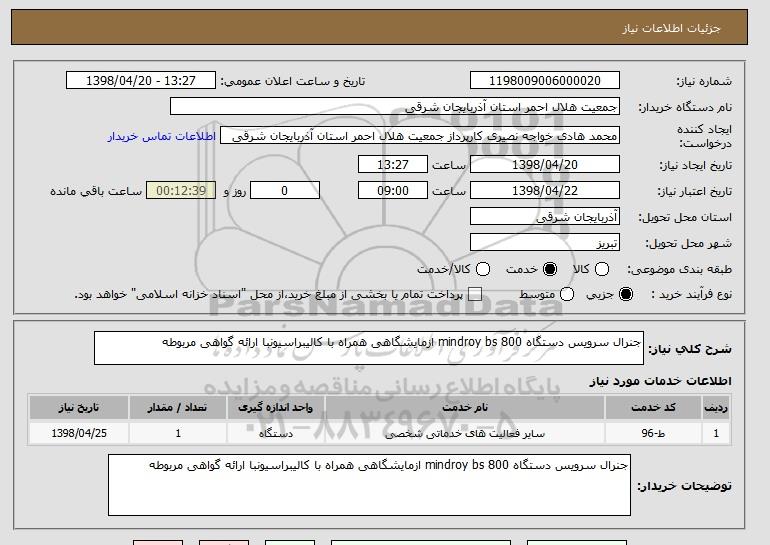Tick the Islamic treasury bonds payment checkbox

point(475,294)
